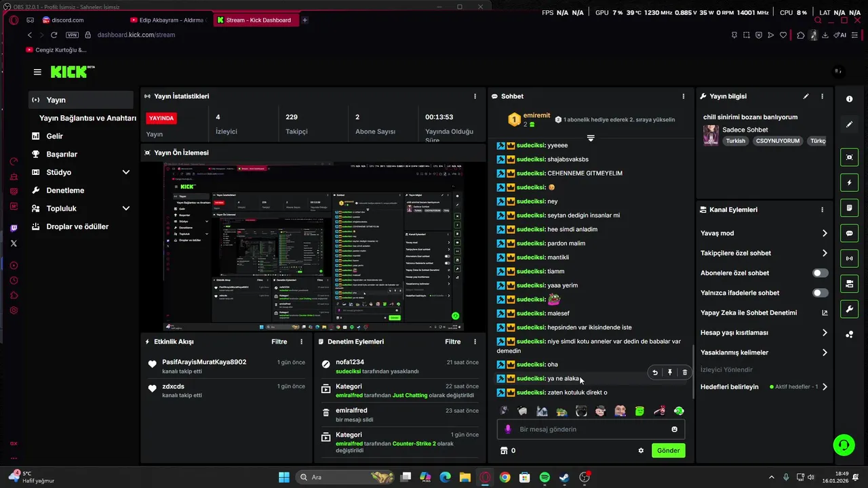868x488 pixels.
Task: Click the shop icon beside the 0 counter
Action: pyautogui.click(x=504, y=451)
